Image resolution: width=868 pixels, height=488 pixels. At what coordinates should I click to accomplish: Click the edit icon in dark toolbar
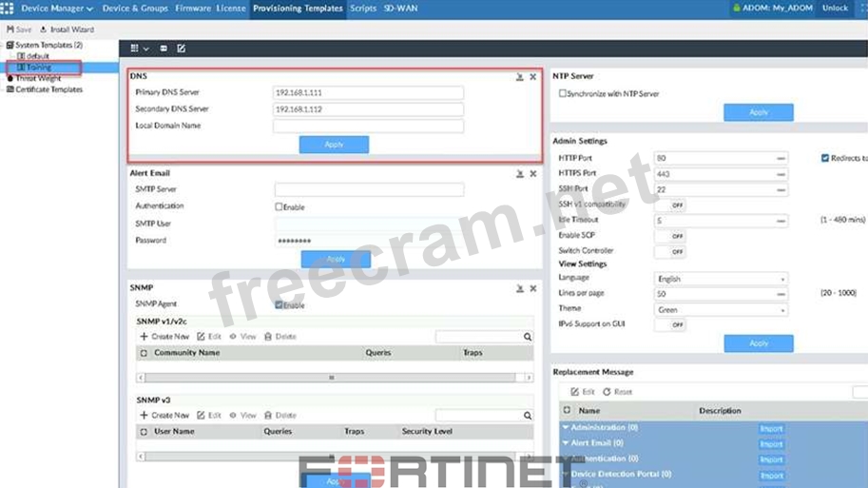[181, 49]
